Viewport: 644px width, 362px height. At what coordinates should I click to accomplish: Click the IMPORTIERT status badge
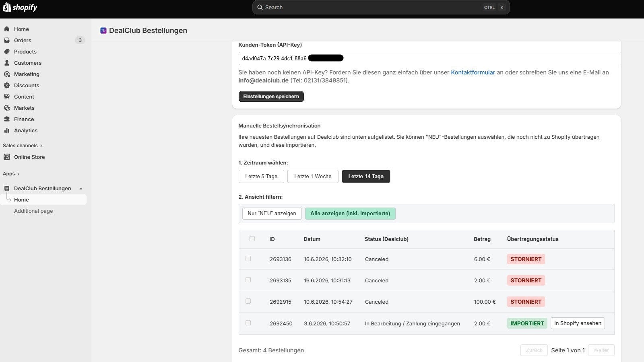pos(527,323)
